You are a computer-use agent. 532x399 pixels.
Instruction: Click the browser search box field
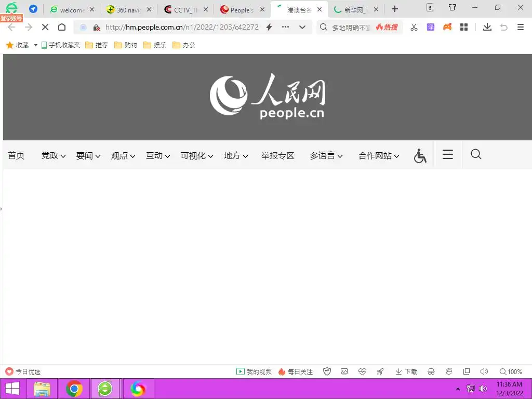[x=351, y=27]
